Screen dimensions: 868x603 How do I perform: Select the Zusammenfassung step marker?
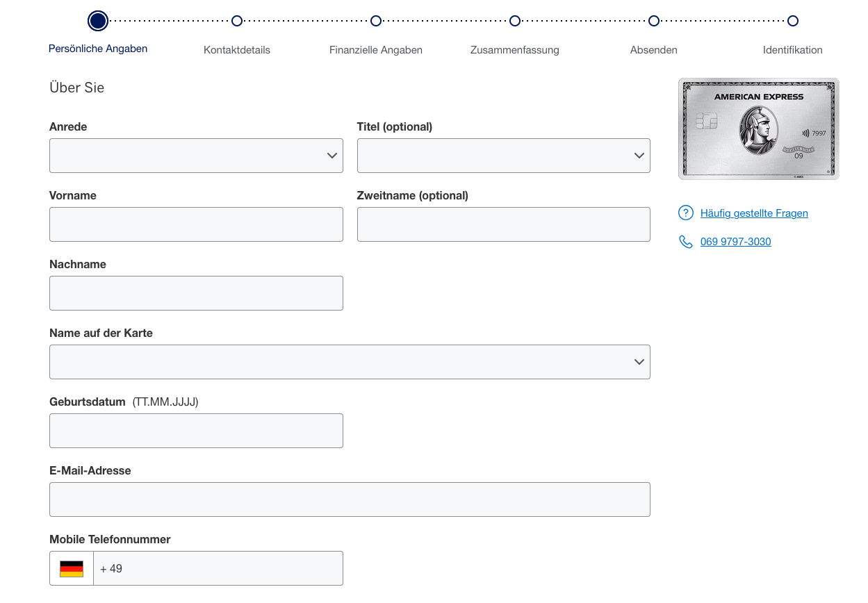click(x=515, y=21)
